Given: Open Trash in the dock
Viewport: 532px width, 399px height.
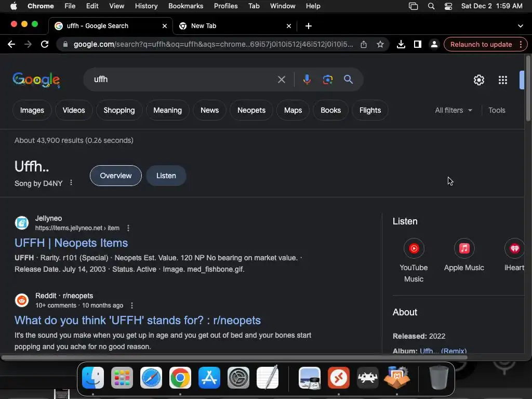Looking at the screenshot, I should [438, 378].
